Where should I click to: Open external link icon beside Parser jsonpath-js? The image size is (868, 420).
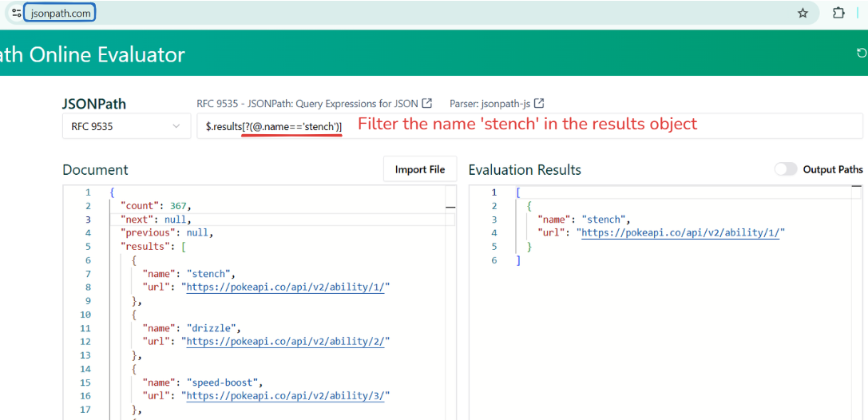click(539, 103)
